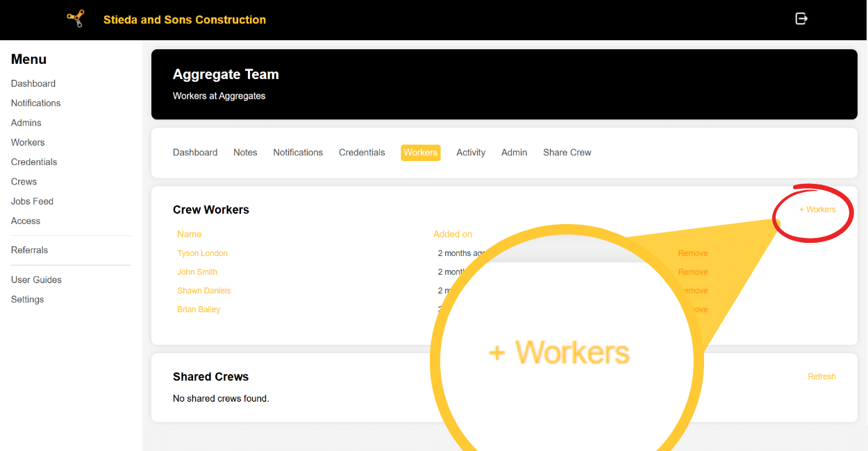
Task: Open Dashboard in the side menu
Action: tap(33, 83)
